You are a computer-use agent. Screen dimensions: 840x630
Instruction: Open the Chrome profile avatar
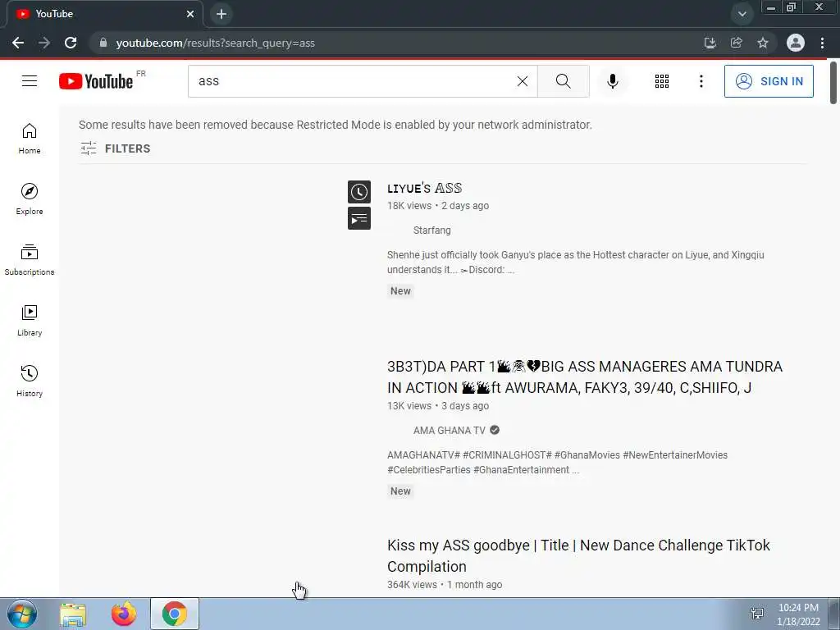[x=795, y=43]
